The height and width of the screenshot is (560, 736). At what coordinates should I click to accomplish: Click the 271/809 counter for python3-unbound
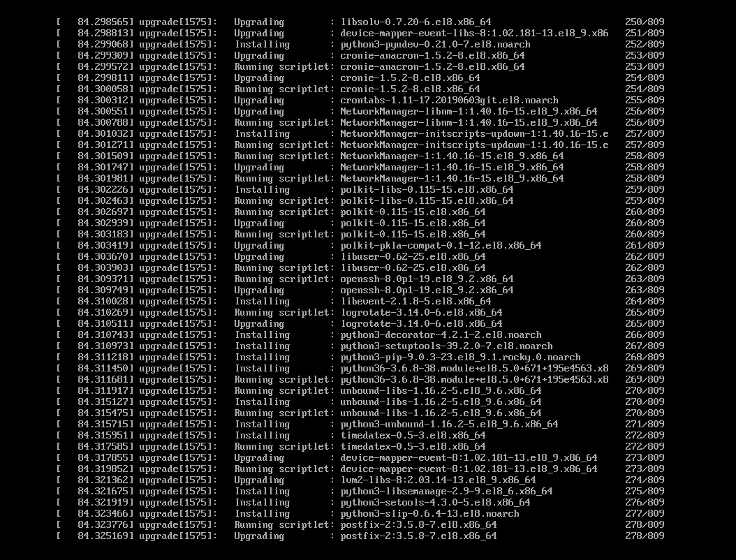click(x=645, y=425)
